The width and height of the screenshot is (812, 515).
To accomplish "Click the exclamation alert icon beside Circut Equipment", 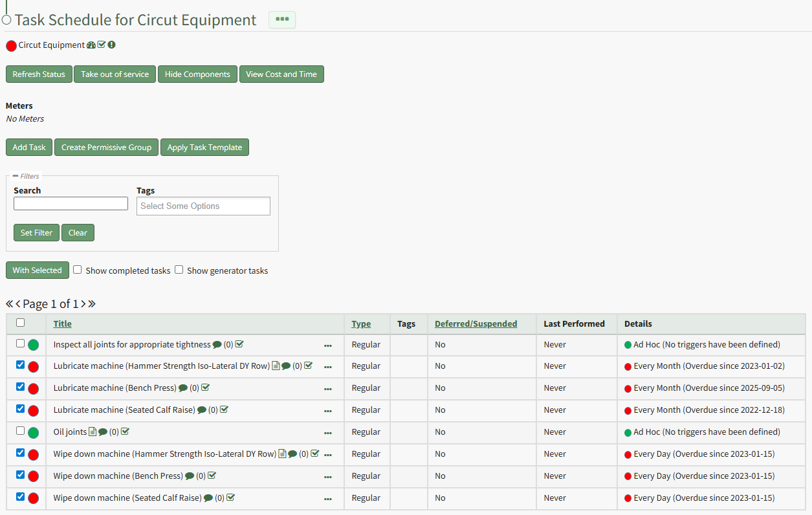I will coord(111,45).
